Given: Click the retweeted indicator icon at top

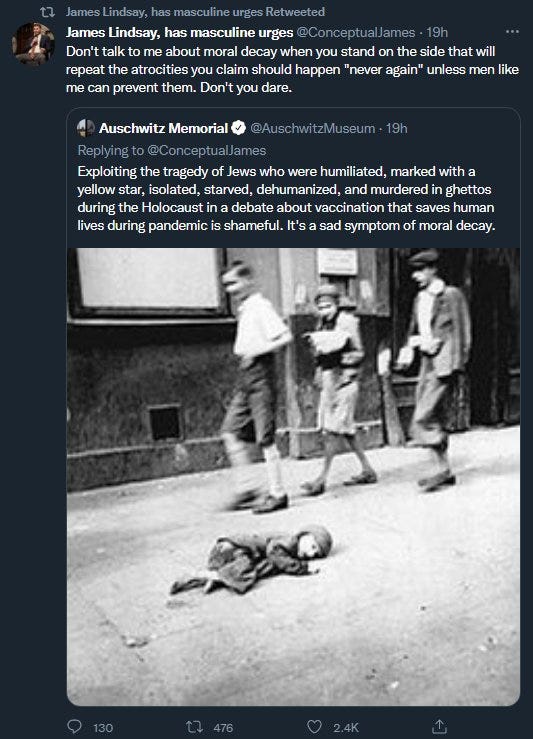Looking at the screenshot, I should coord(48,12).
